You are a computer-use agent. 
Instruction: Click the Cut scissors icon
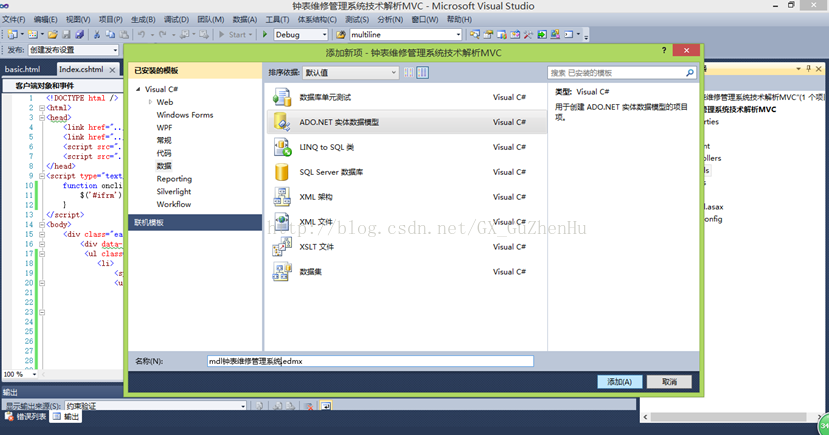pos(97,35)
